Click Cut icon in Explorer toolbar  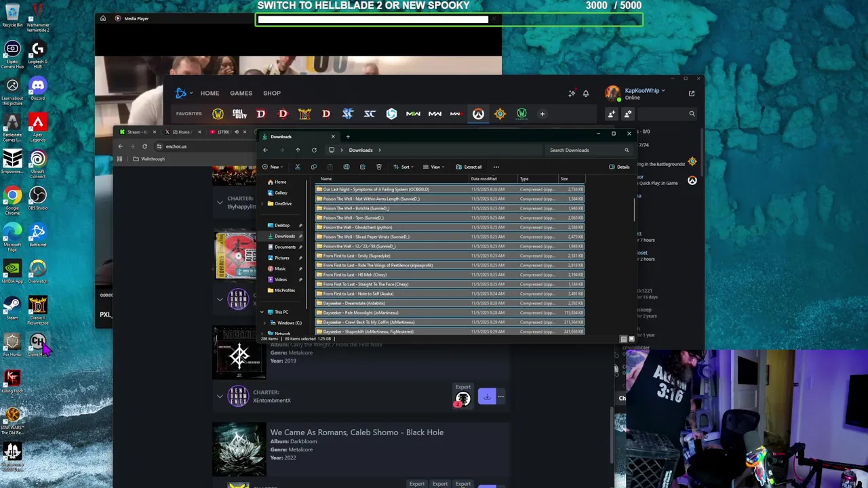[297, 167]
